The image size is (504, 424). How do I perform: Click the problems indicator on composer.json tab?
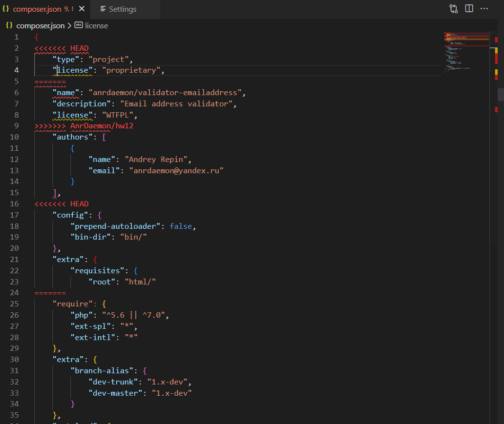(68, 8)
